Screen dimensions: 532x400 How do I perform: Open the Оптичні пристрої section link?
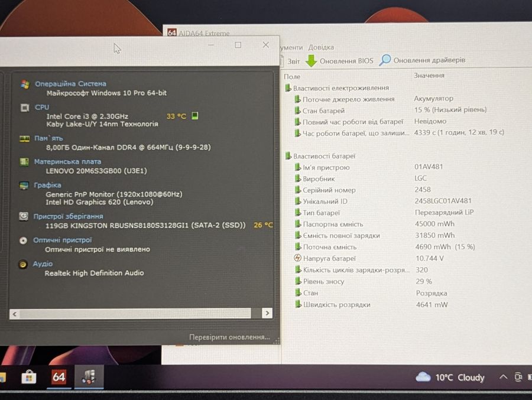(63, 240)
